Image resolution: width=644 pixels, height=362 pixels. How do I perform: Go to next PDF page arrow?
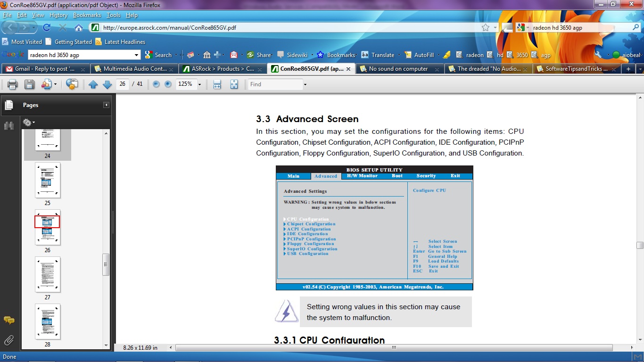point(107,84)
